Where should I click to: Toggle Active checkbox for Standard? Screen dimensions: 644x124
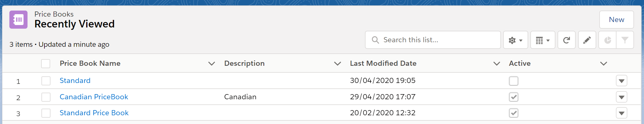coord(513,81)
